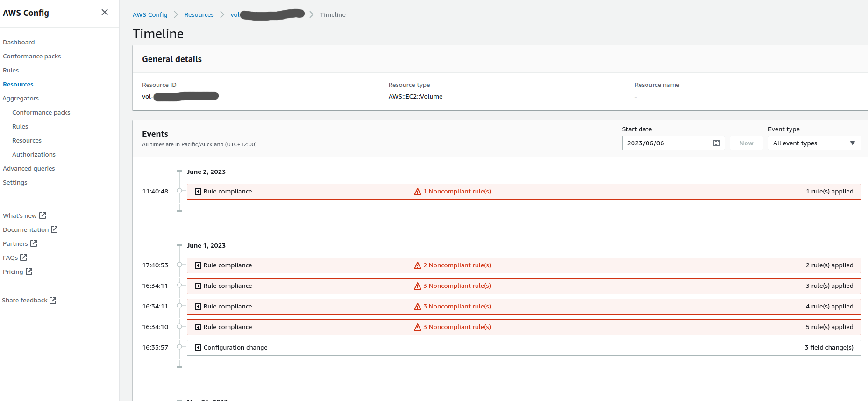The width and height of the screenshot is (868, 401).
Task: Open Settings in the sidebar
Action: click(x=15, y=182)
